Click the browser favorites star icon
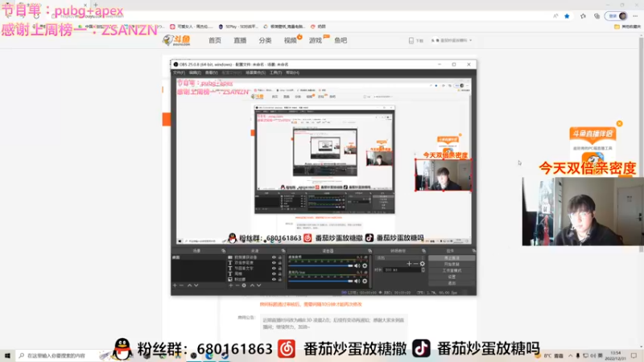 pos(567,16)
